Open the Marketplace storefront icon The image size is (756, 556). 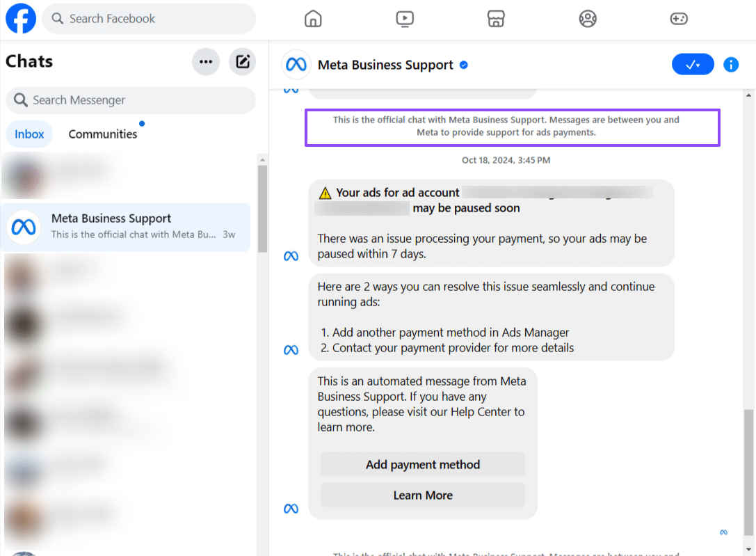click(x=496, y=19)
